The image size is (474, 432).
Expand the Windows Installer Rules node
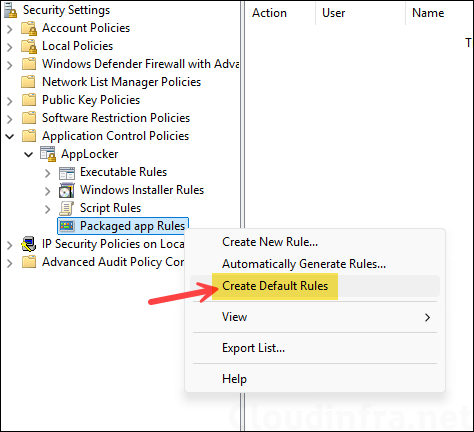click(x=48, y=191)
